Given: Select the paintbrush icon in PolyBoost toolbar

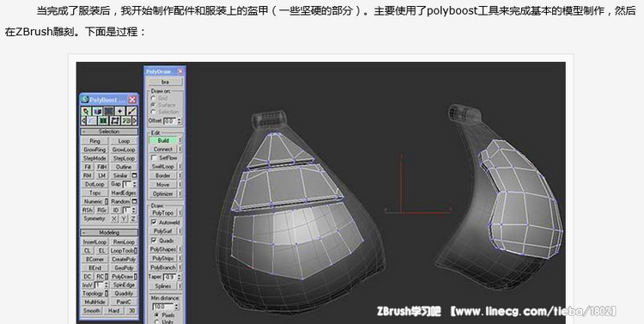Looking at the screenshot, I should click(131, 111).
